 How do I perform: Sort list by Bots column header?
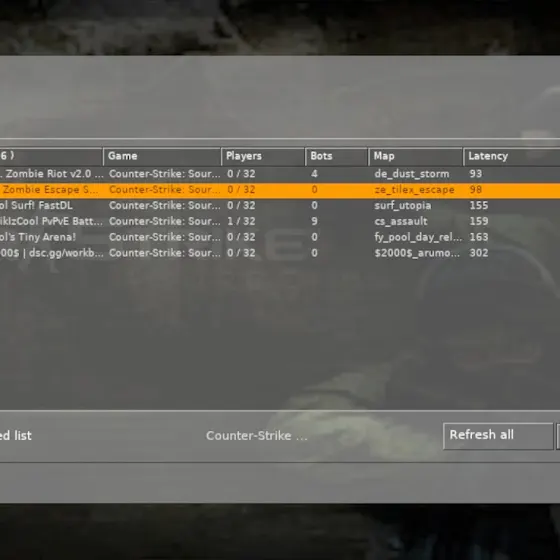tap(336, 156)
